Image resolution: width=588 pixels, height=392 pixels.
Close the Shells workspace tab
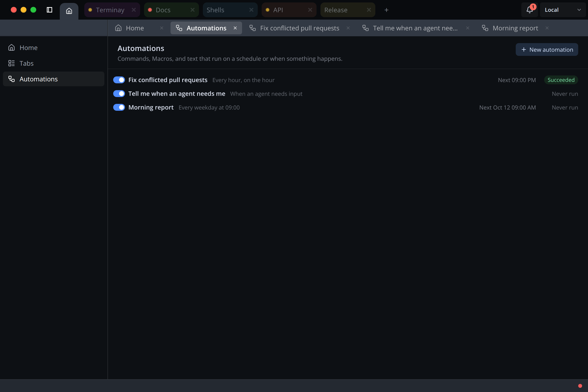point(251,10)
